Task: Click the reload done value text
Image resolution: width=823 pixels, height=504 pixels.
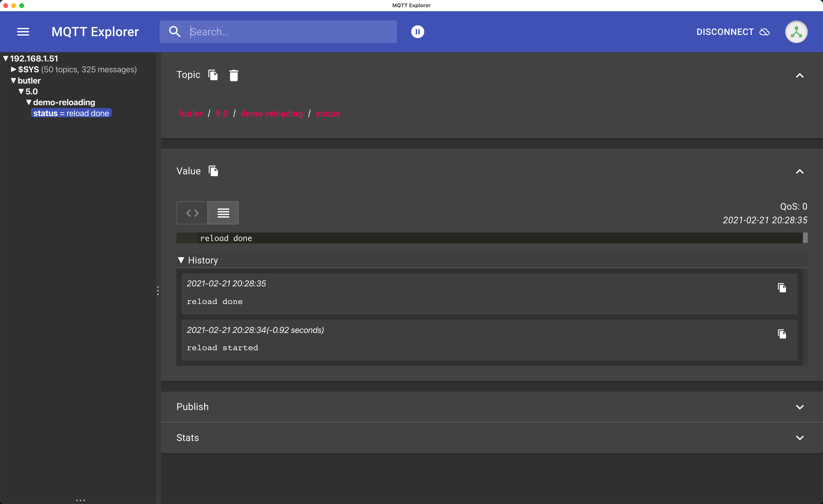Action: pyautogui.click(x=226, y=238)
